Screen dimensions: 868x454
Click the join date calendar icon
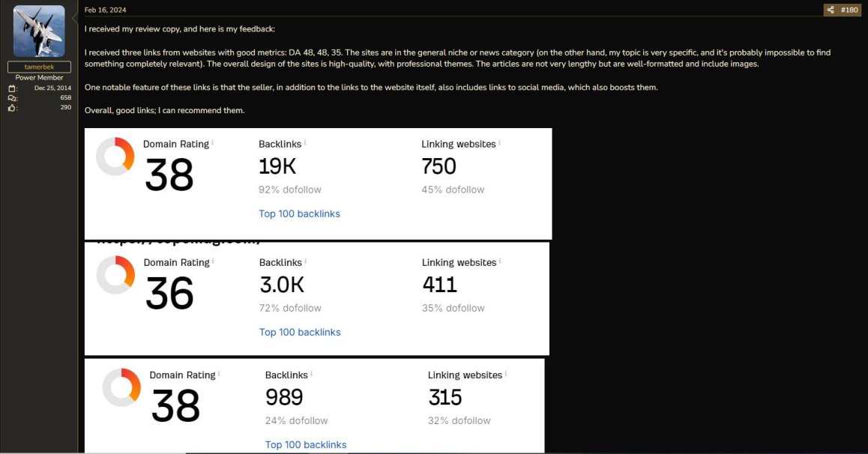[x=13, y=88]
